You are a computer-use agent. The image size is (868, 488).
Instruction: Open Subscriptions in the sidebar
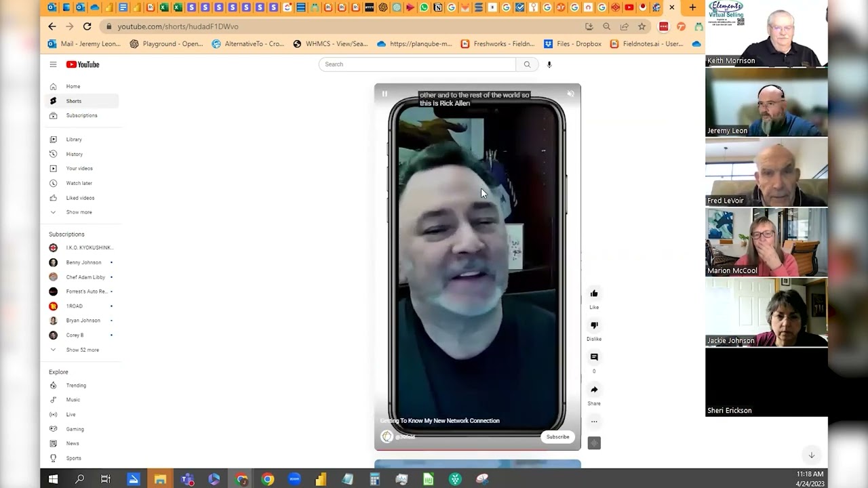[x=82, y=115]
